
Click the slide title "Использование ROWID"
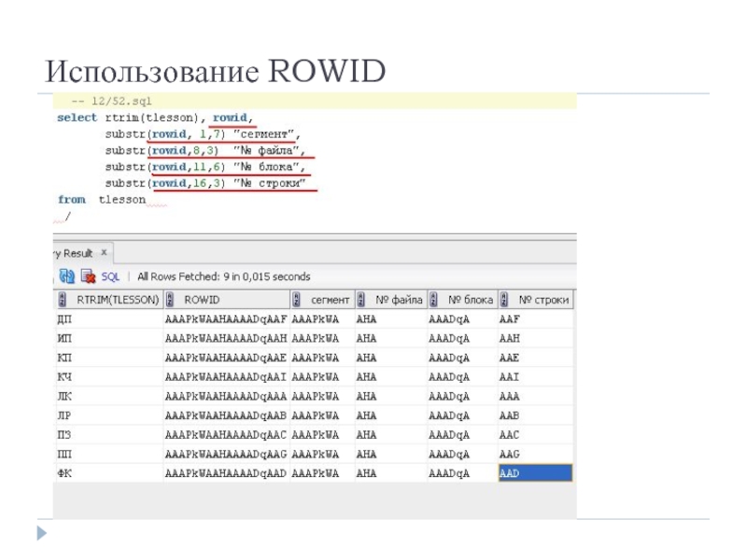tap(216, 71)
